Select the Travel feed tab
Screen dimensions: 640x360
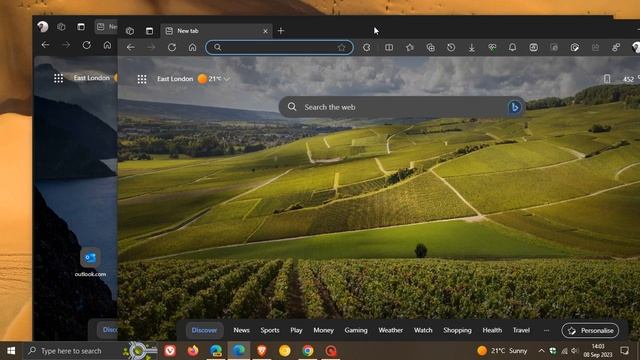pyautogui.click(x=521, y=330)
